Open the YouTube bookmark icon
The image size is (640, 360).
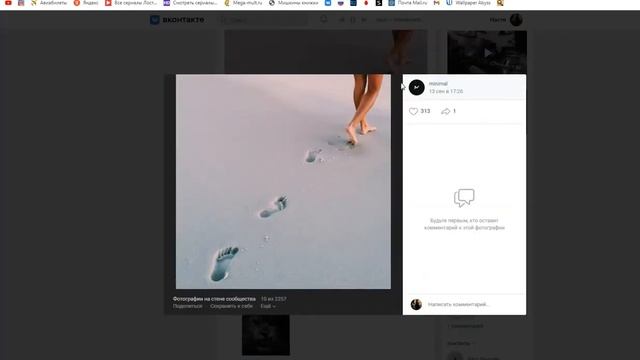[x=8, y=3]
